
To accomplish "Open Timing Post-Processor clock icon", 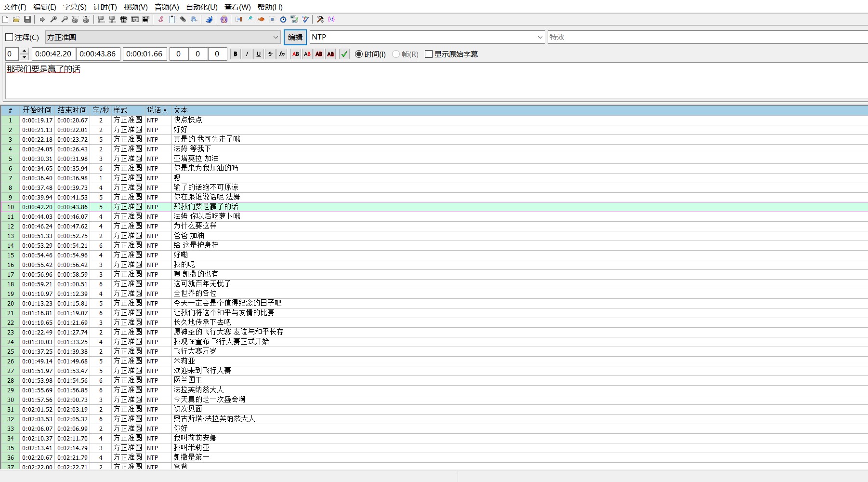I will point(283,19).
